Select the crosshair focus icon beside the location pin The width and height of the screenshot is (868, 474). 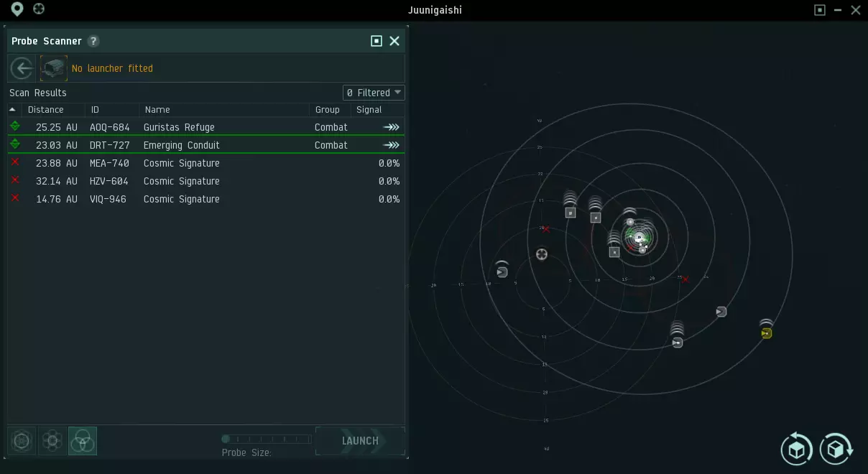[39, 9]
